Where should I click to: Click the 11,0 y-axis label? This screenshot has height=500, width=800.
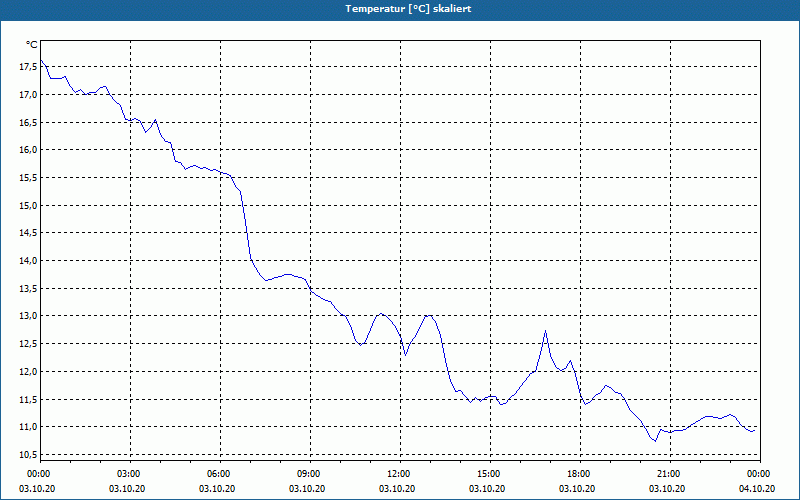[29, 427]
